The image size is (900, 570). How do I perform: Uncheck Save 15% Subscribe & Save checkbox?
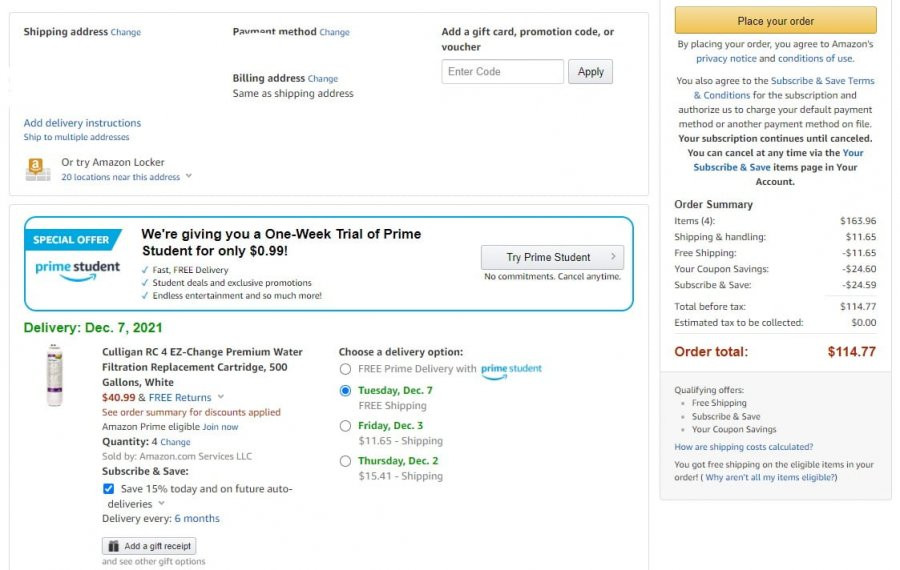click(x=108, y=488)
